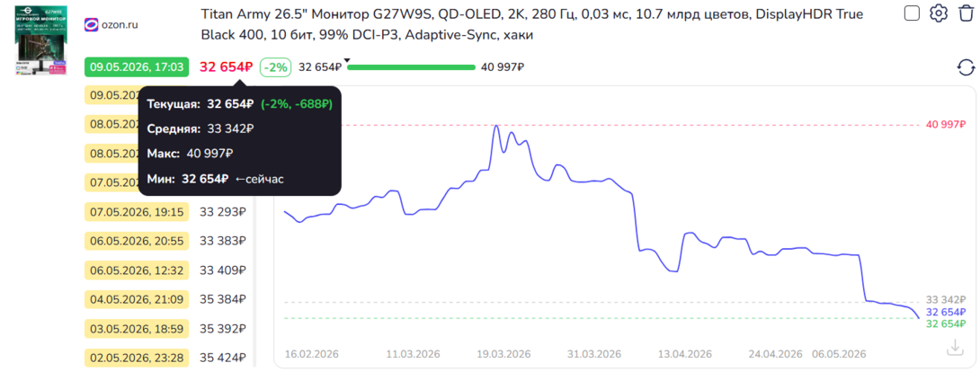Click the Мин: 32 654₽ tooltip line

pyautogui.click(x=215, y=179)
